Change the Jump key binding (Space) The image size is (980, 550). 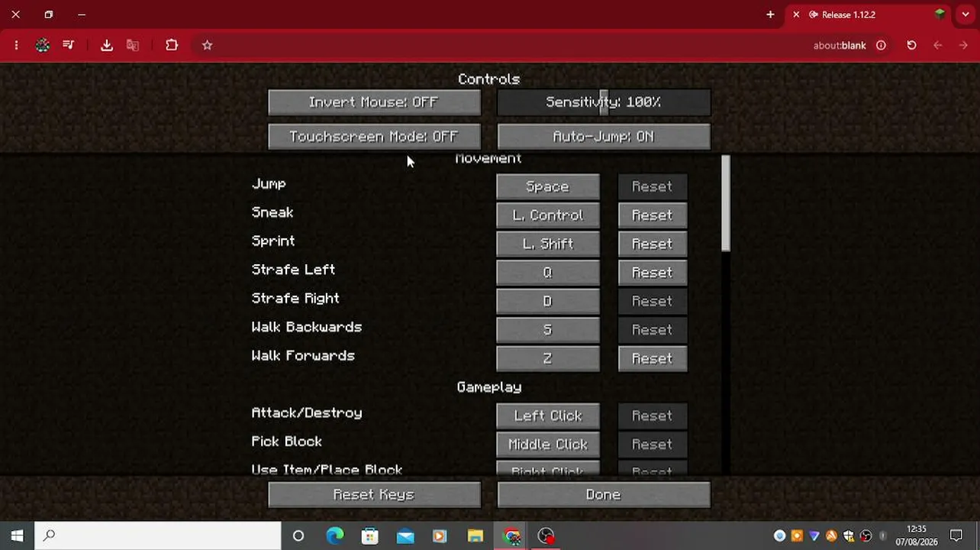click(x=548, y=186)
